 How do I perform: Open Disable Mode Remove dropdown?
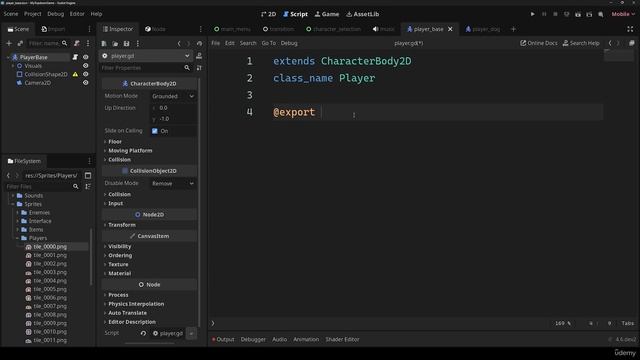(x=173, y=184)
